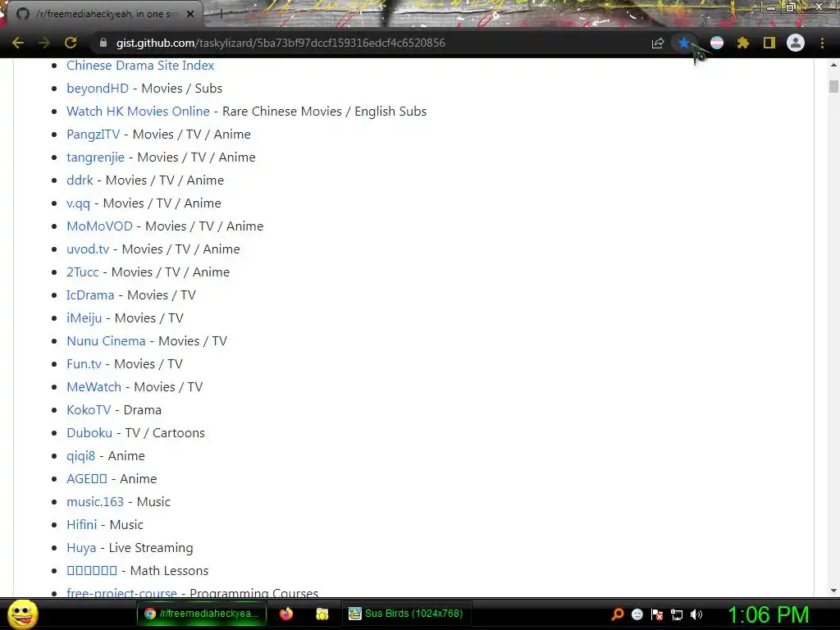Click the 1:06 PM taskbar clock
Screen dimensions: 840x630
click(768, 614)
